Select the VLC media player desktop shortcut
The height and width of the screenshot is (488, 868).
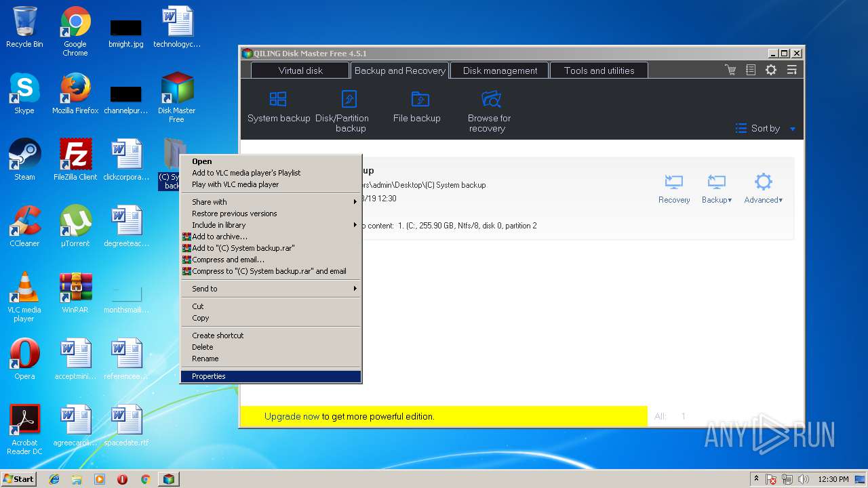click(x=24, y=297)
